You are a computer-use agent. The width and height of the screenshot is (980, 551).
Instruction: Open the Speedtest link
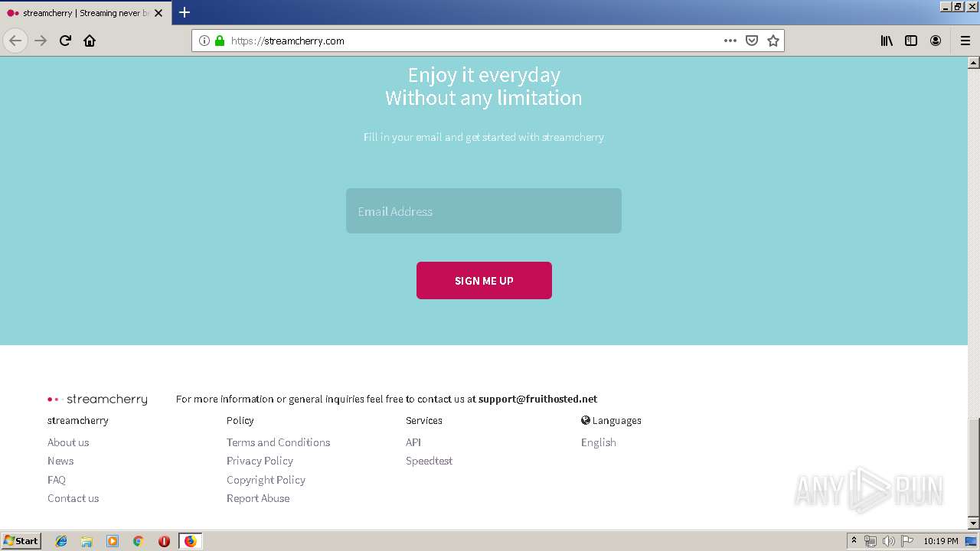[x=429, y=461]
